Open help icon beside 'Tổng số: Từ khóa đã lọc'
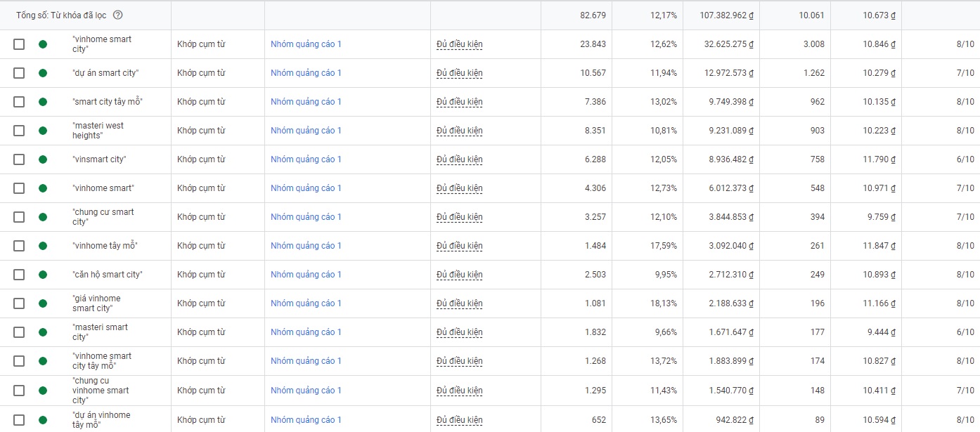This screenshot has width=980, height=432. click(117, 15)
